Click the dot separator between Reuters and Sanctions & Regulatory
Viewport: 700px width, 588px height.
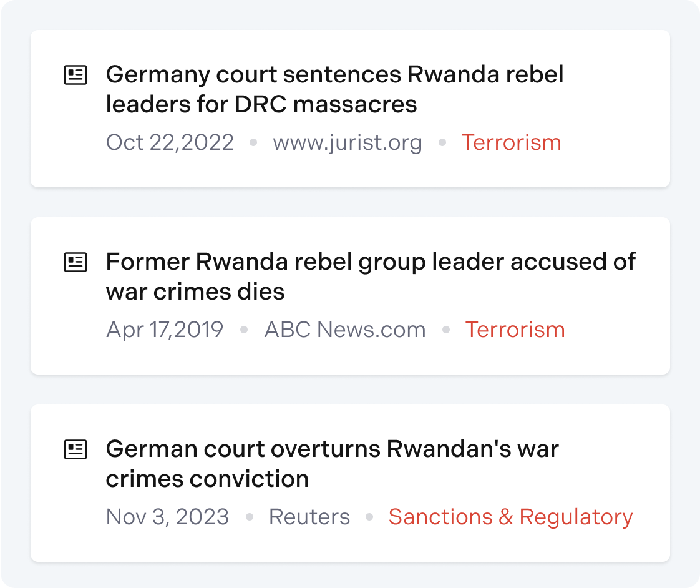tap(369, 517)
